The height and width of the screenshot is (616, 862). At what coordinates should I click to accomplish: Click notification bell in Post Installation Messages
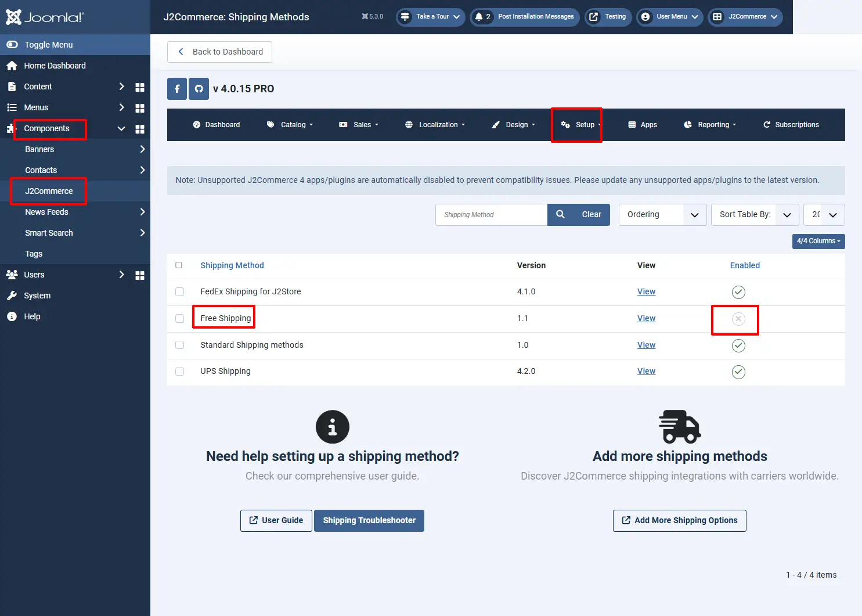pyautogui.click(x=479, y=17)
